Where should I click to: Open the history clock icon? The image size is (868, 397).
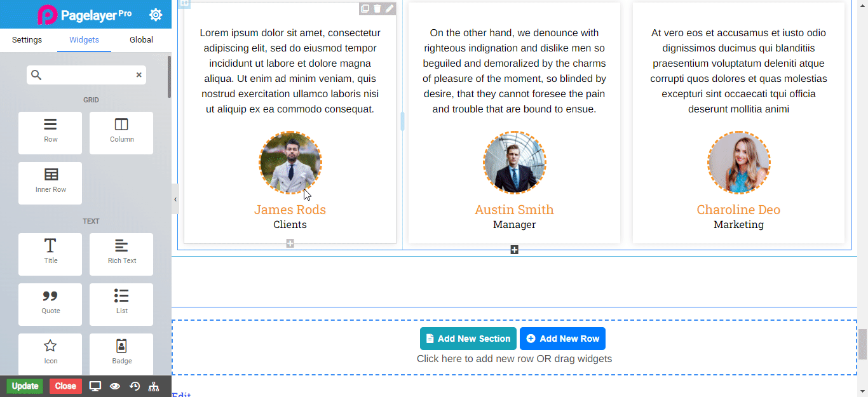(134, 386)
